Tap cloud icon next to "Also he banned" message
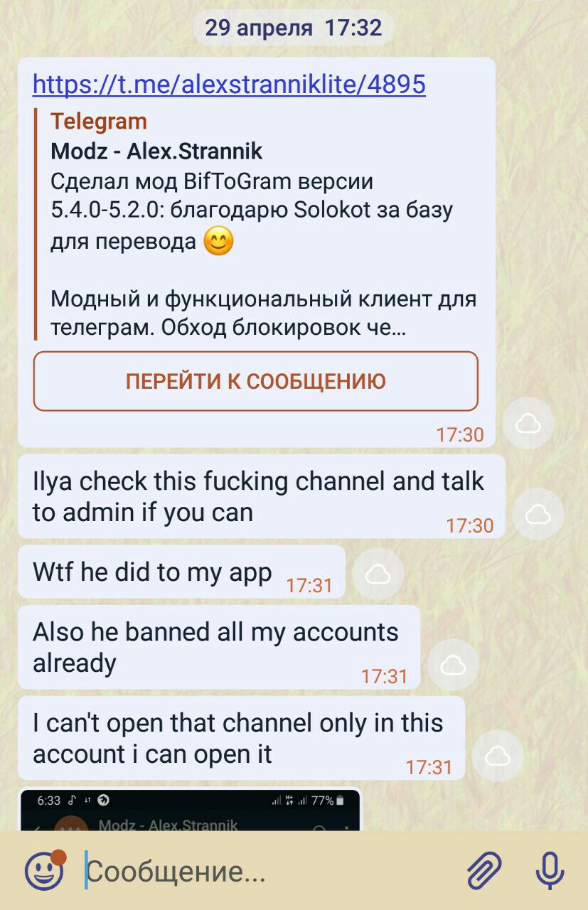This screenshot has height=910, width=588. (x=453, y=664)
